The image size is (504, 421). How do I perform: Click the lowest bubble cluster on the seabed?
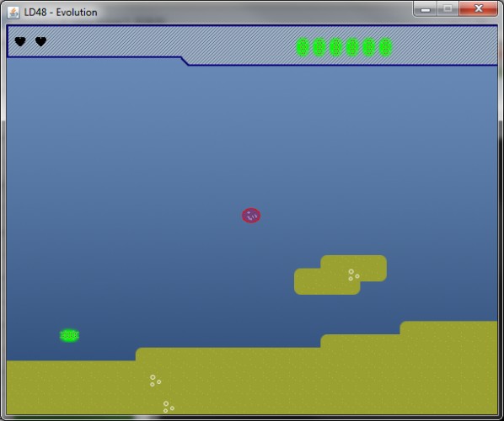[x=169, y=407]
